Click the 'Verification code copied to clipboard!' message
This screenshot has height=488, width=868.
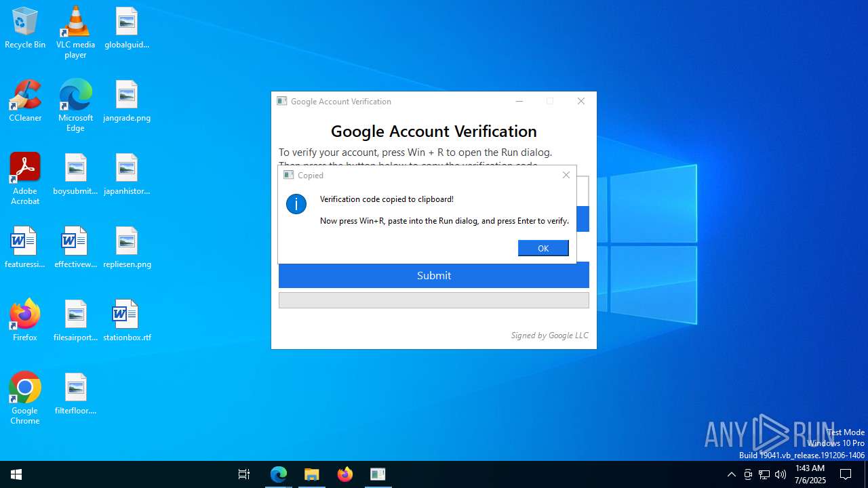pos(387,199)
